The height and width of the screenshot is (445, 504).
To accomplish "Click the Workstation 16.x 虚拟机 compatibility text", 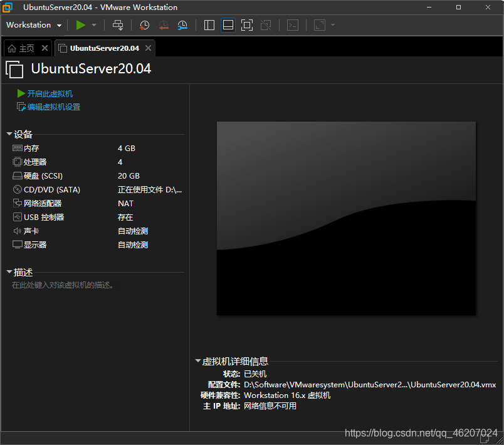I will tap(287, 395).
